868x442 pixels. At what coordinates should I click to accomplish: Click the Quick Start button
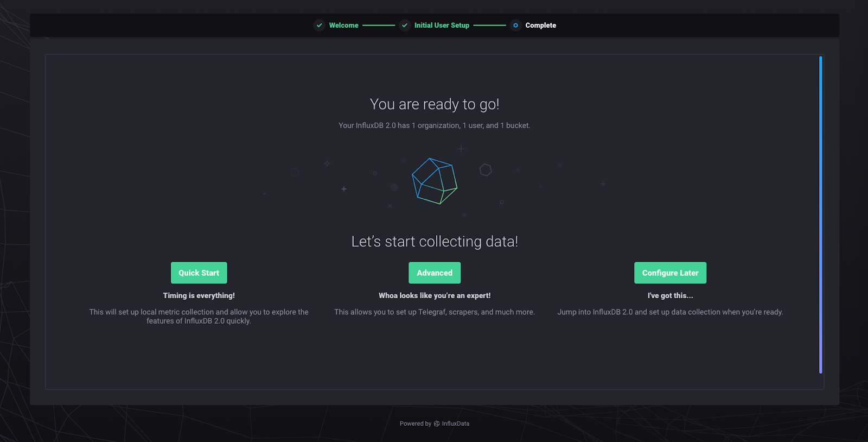(199, 273)
